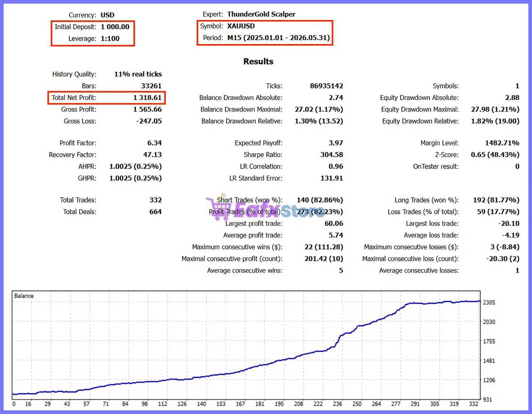532x414 pixels.
Task: Click the Gross Profit value "1 565.66"
Action: click(x=148, y=110)
